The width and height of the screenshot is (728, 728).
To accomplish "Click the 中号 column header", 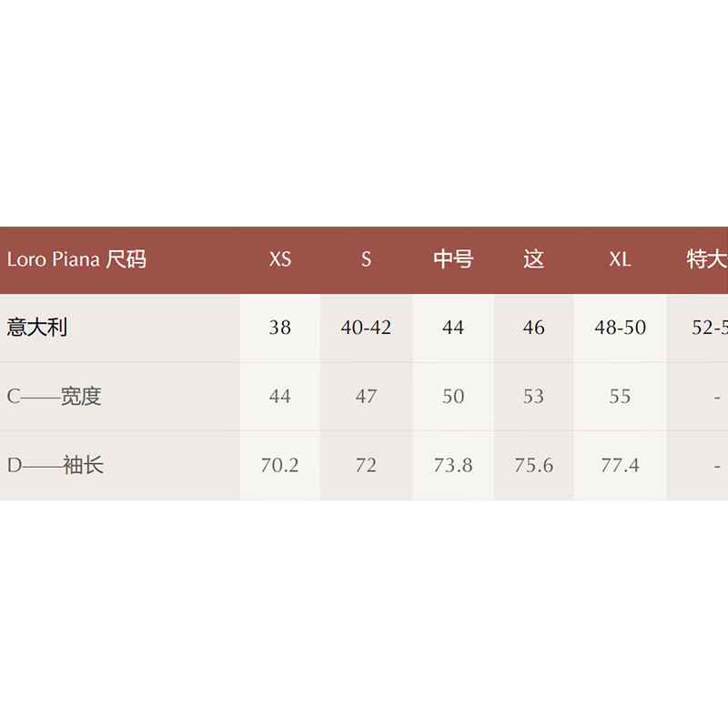I will pos(453,258).
